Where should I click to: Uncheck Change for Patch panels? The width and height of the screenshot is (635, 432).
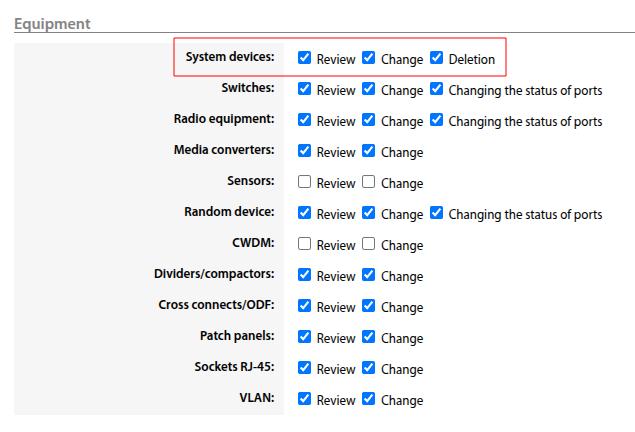pos(369,337)
